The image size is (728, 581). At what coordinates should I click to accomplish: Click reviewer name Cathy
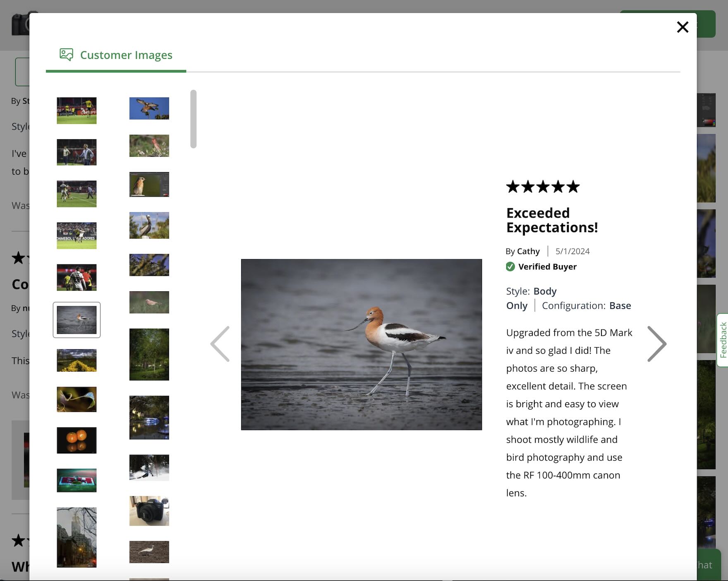click(528, 251)
